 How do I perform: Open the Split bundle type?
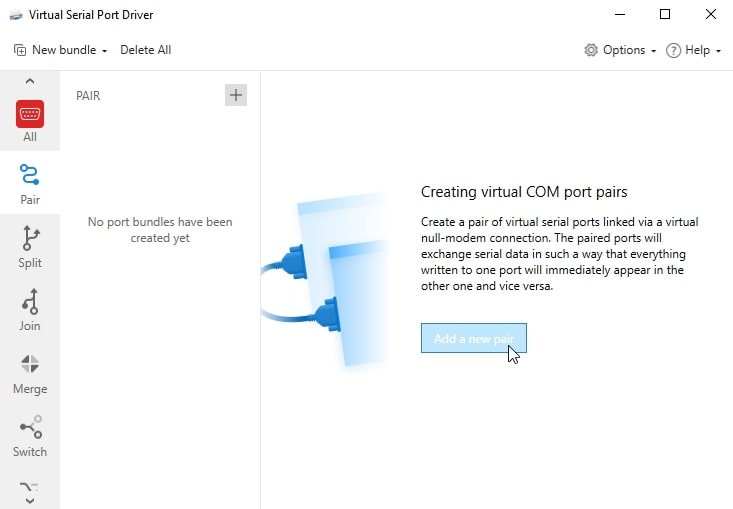[30, 247]
